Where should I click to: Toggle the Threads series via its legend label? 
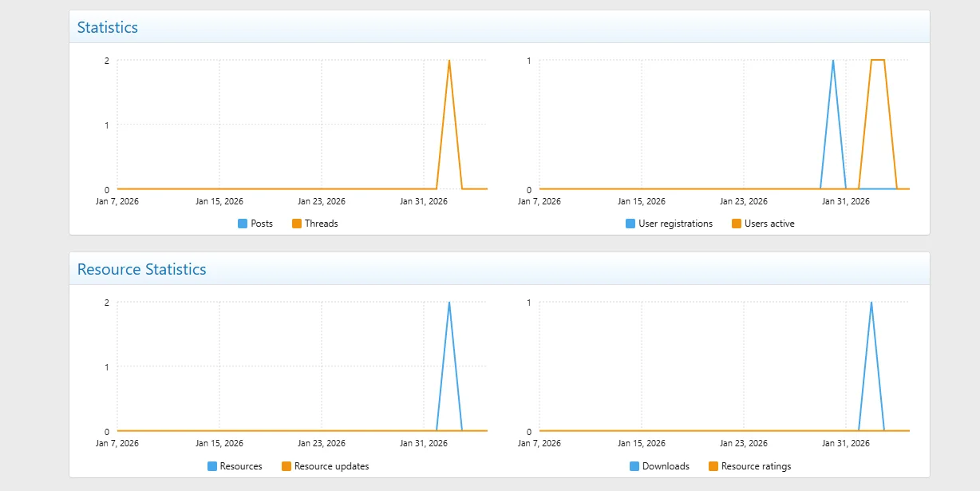(x=321, y=224)
